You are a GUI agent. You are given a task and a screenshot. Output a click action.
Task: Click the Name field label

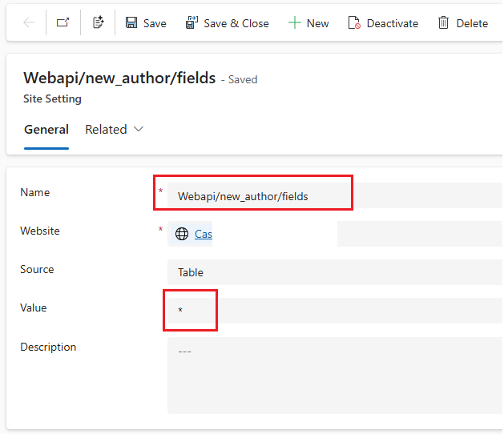pyautogui.click(x=35, y=192)
